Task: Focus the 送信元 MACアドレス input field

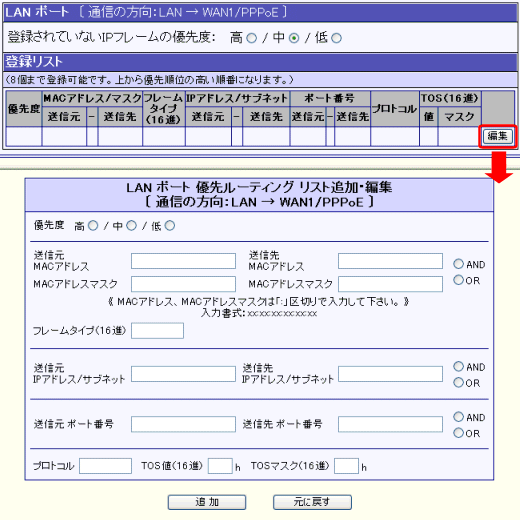Action: tap(183, 261)
